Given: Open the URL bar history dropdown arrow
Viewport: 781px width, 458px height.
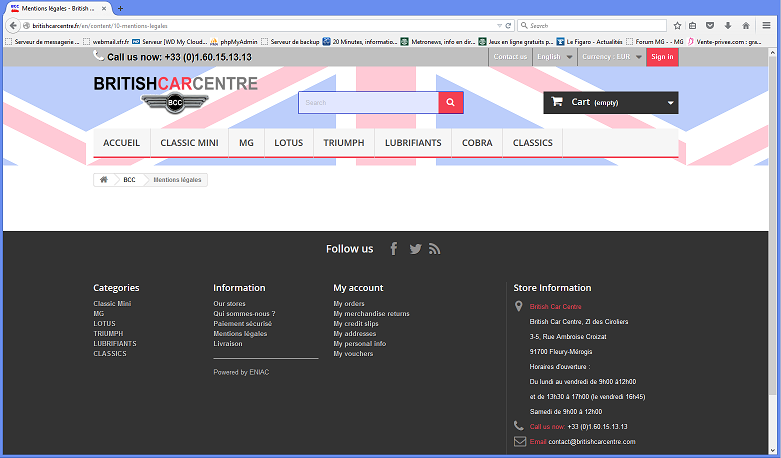Looking at the screenshot, I should click(x=499, y=25).
